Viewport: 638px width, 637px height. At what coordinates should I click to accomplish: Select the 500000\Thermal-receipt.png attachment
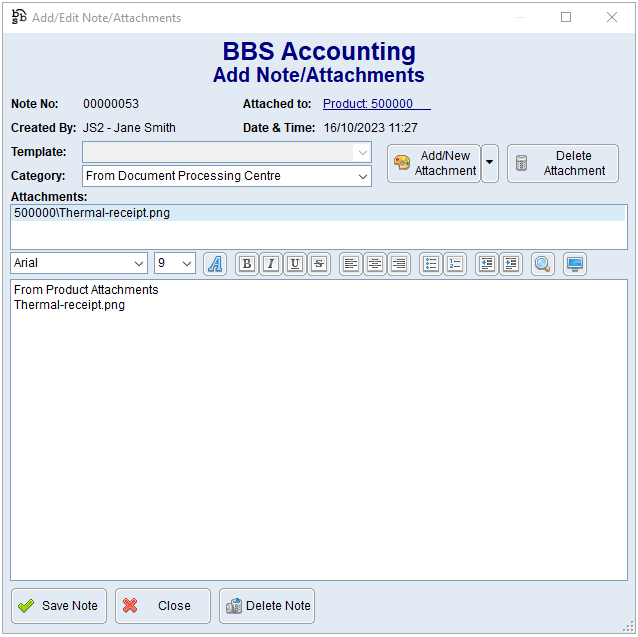tap(92, 213)
